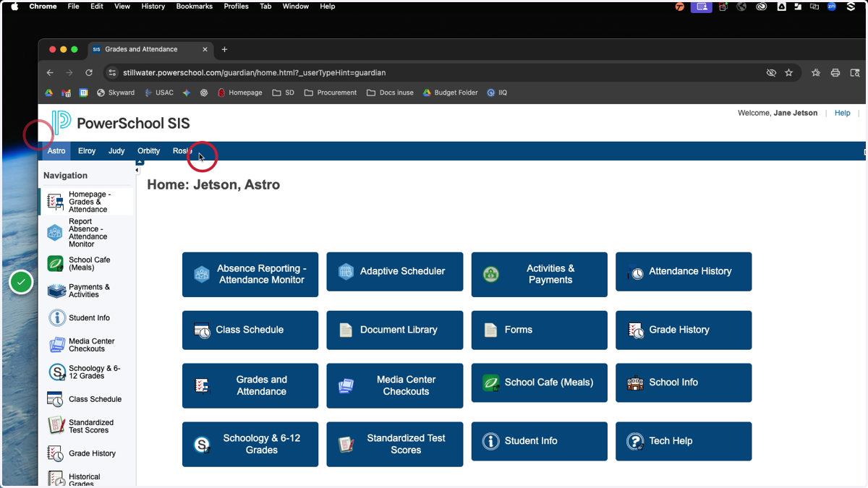
Task: Select the Elroy student tab
Action: [87, 151]
